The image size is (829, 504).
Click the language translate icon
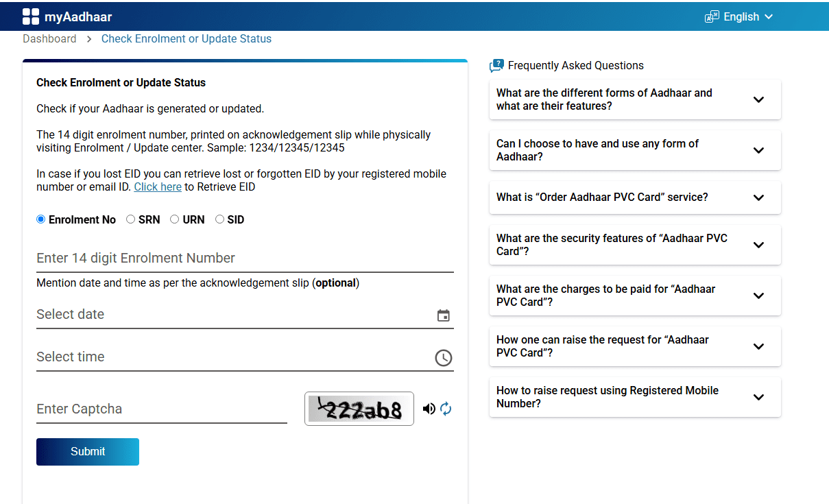click(x=712, y=16)
